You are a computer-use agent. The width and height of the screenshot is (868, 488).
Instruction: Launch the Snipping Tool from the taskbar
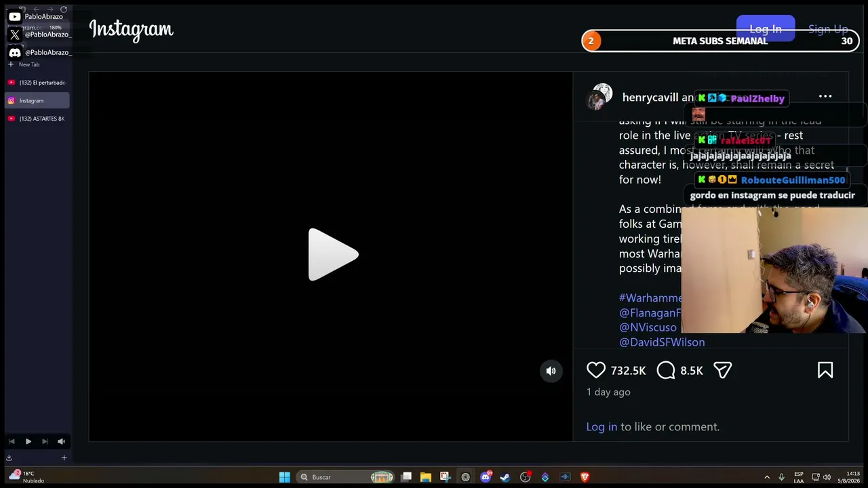tap(445, 477)
